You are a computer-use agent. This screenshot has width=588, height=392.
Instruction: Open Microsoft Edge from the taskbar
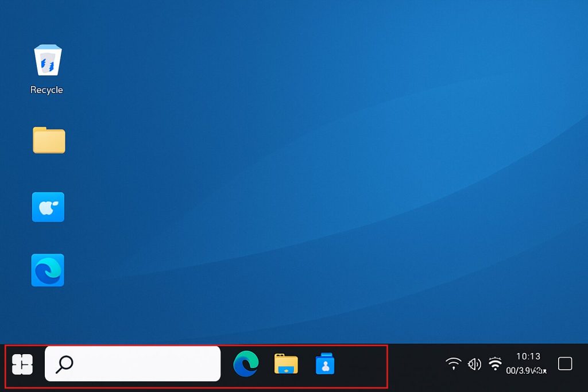246,364
